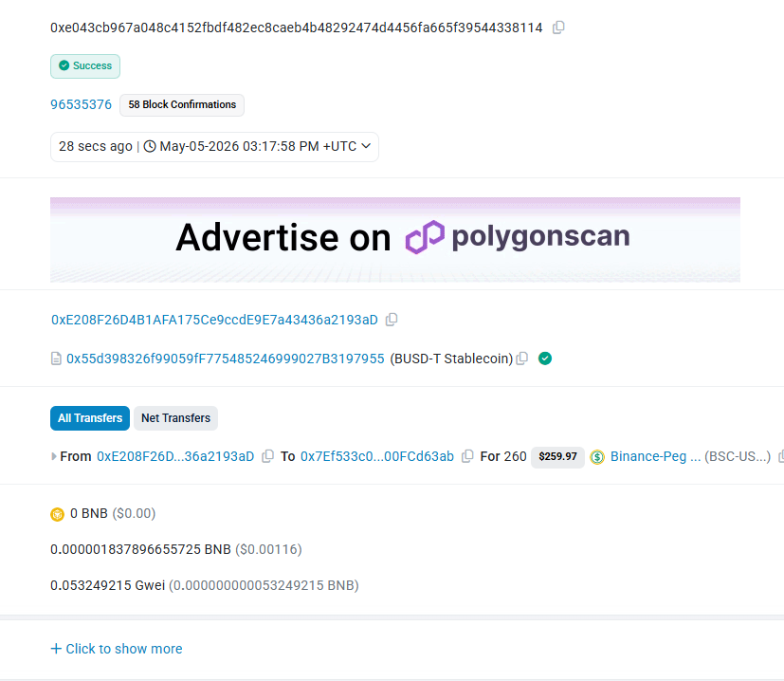Select the 28 secs ago text
This screenshot has width=784, height=681.
coord(96,146)
